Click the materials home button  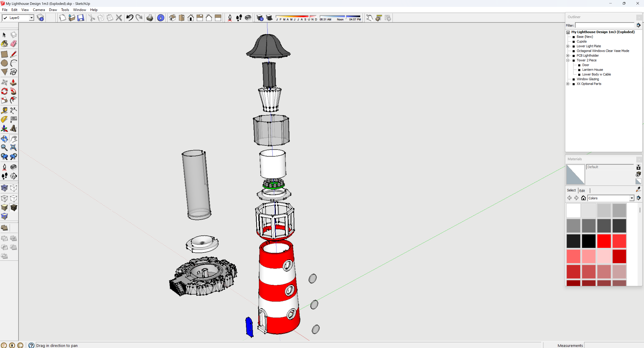point(583,198)
